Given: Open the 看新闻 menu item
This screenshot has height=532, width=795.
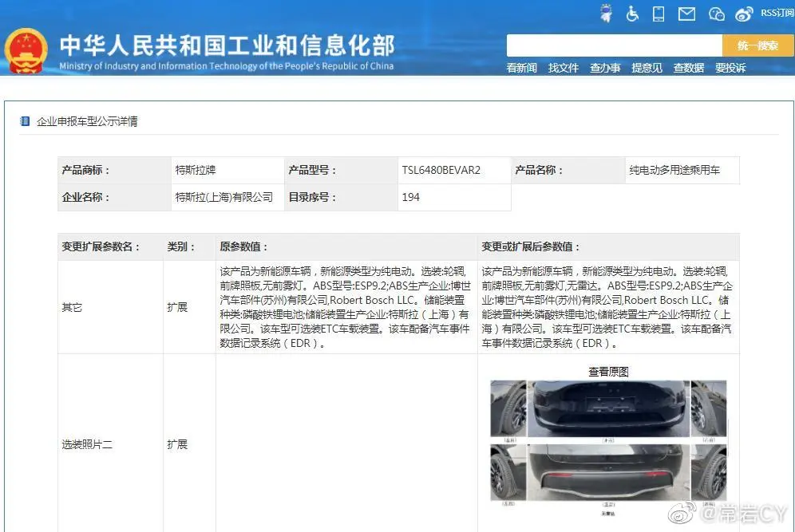Looking at the screenshot, I should point(521,68).
